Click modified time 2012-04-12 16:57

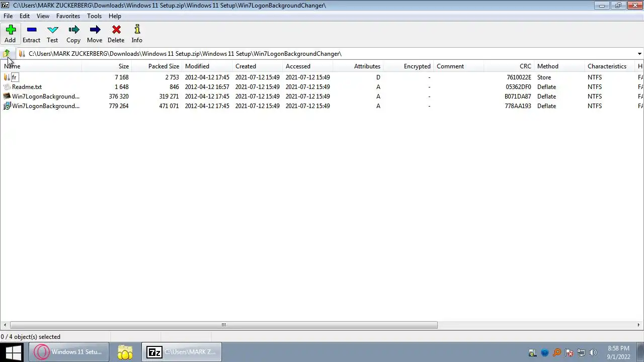[207, 87]
